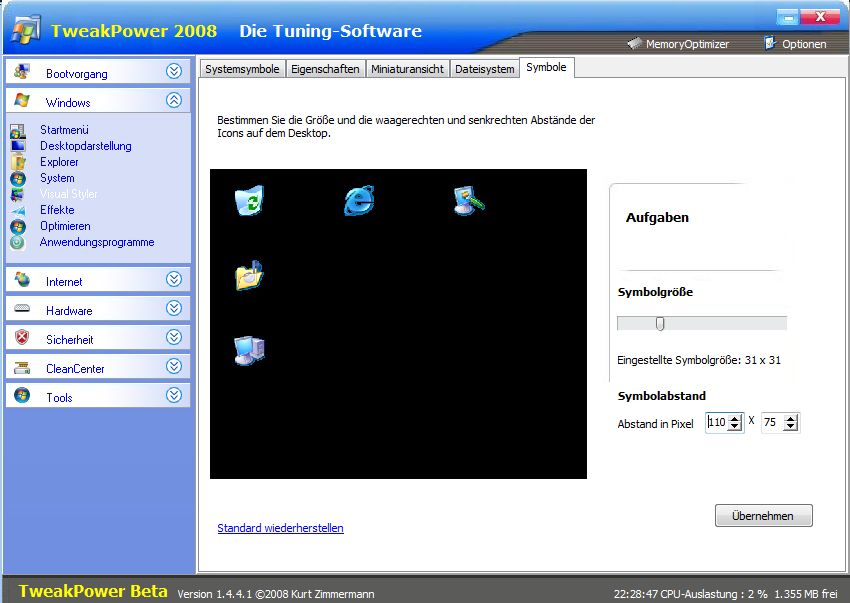Click the Version 1.4.4.1 status text
The height and width of the screenshot is (603, 850).
click(275, 594)
